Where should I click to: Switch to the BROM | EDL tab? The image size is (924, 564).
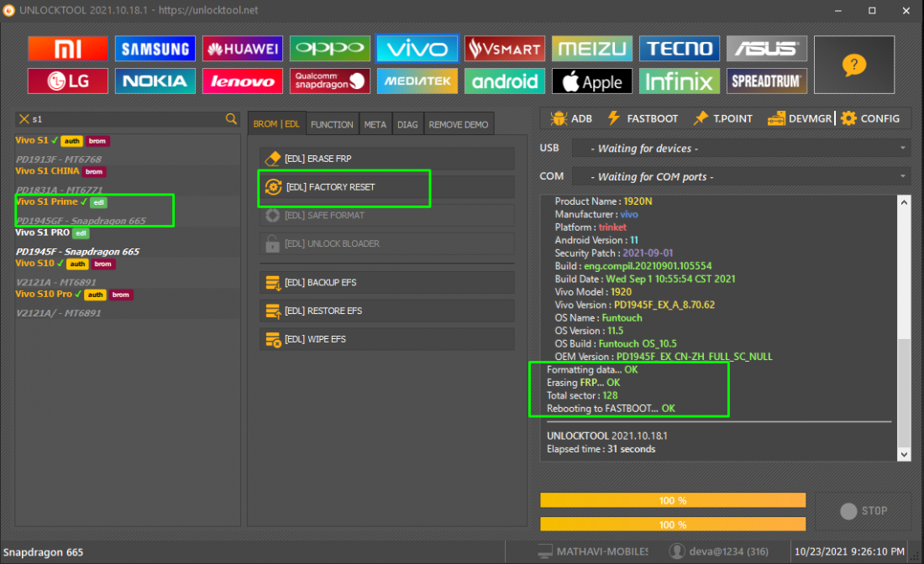pos(276,124)
